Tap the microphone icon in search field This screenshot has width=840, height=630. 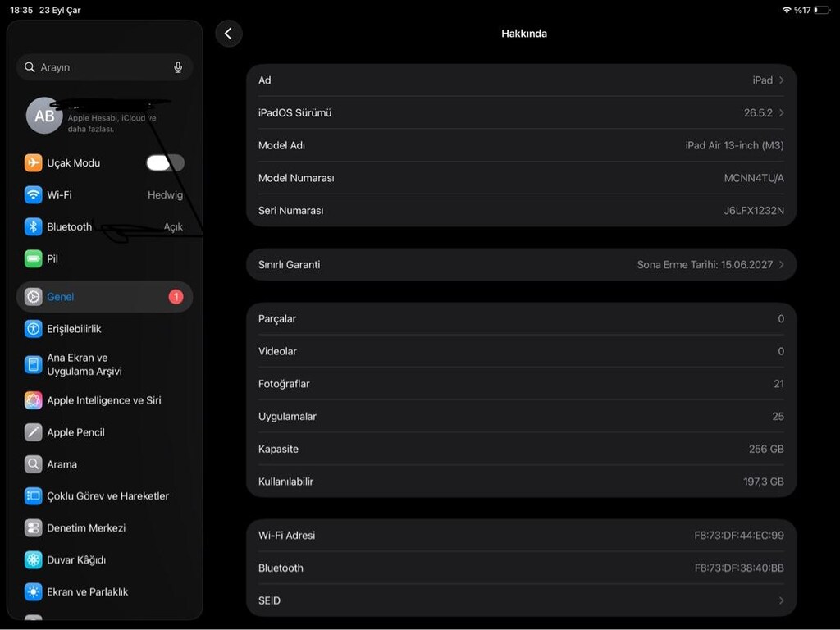click(x=178, y=67)
